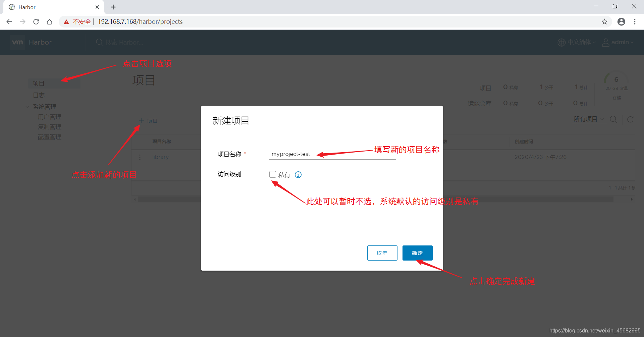
Task: Click the scrollbar left arrow
Action: click(135, 200)
